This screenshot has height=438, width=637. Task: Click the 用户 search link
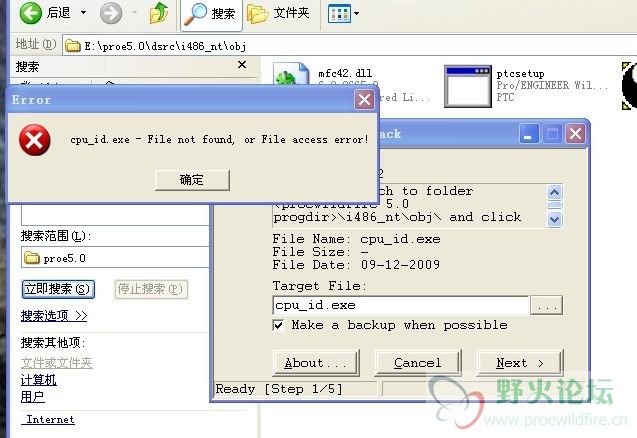click(x=32, y=397)
